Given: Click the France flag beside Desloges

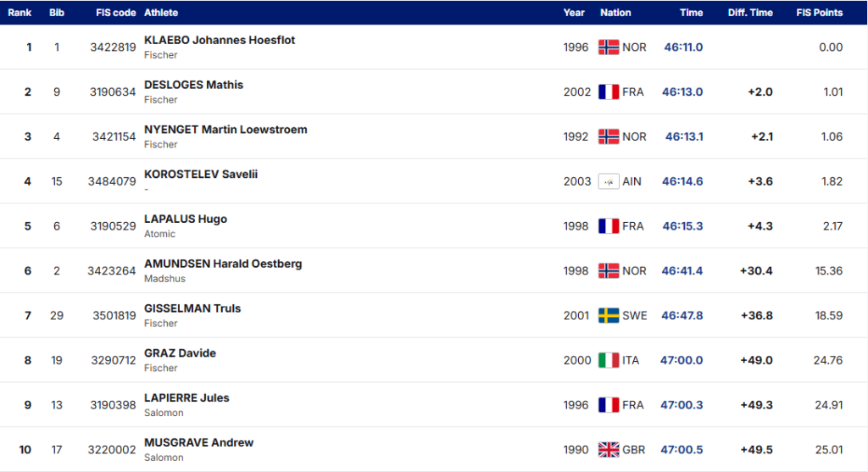Looking at the screenshot, I should 609,92.
